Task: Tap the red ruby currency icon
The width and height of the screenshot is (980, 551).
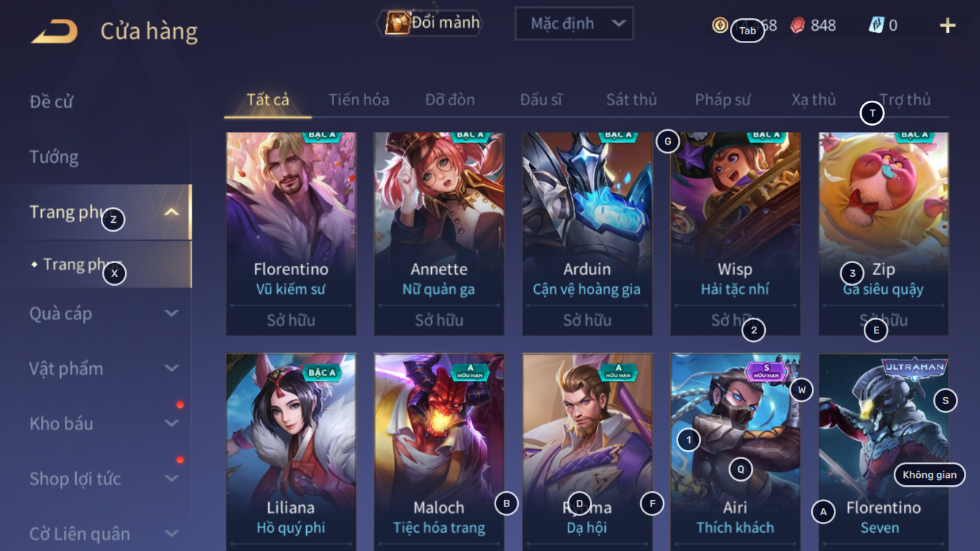Action: pos(797,25)
